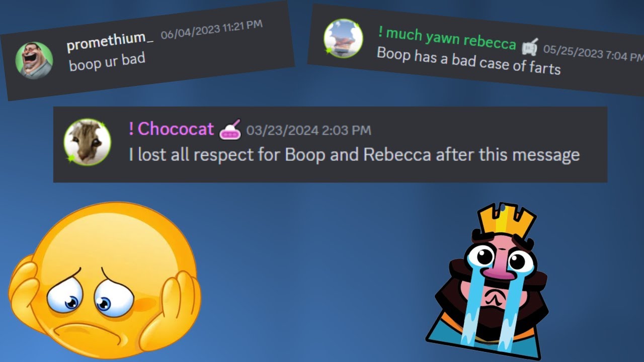
Task: Click the word 'Rebecca' in Chococat's message
Action: pos(397,154)
